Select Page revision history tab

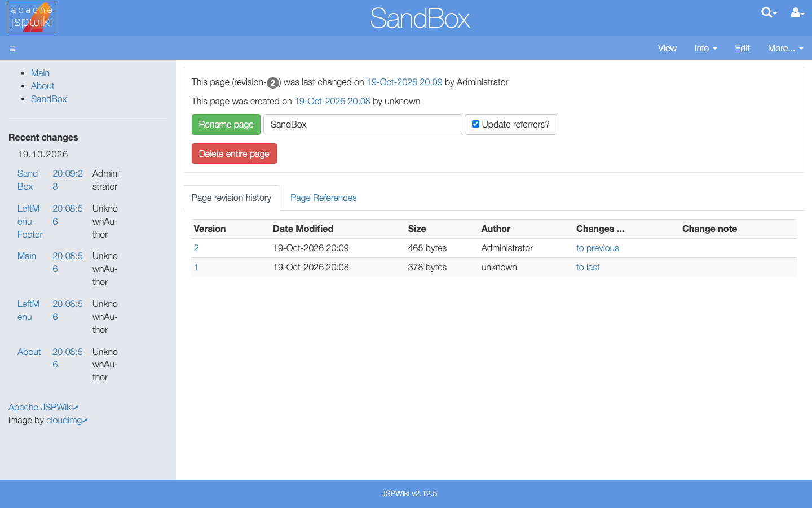pos(231,198)
